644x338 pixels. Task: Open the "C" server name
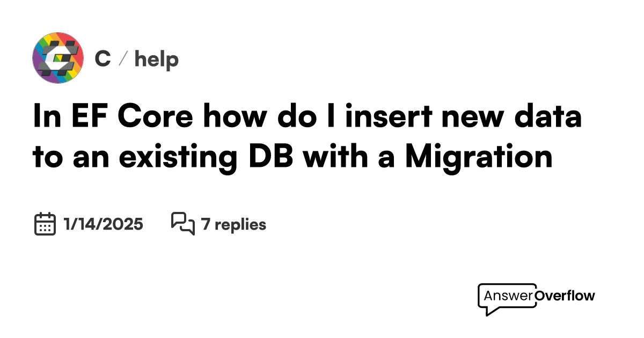pos(103,59)
